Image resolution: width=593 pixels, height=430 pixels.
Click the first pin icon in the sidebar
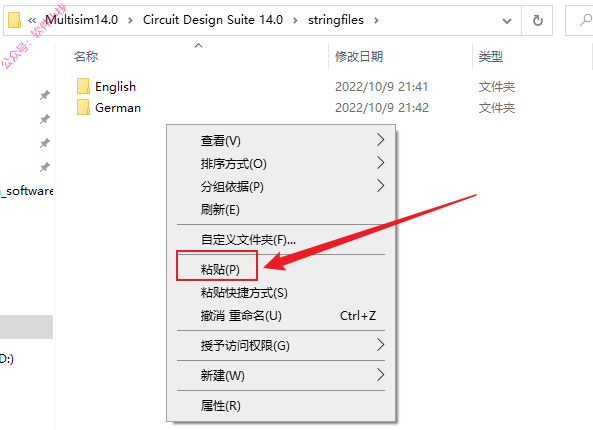pyautogui.click(x=45, y=95)
